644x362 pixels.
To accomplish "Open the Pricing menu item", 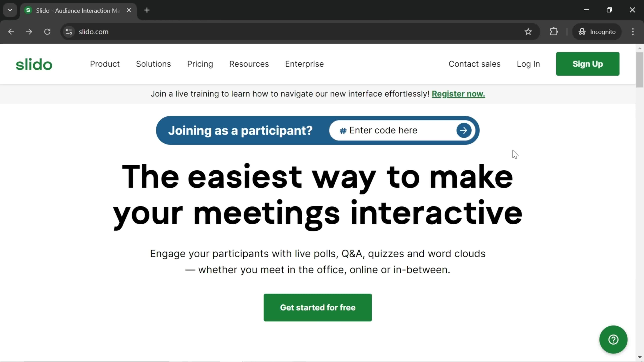I will [x=200, y=64].
